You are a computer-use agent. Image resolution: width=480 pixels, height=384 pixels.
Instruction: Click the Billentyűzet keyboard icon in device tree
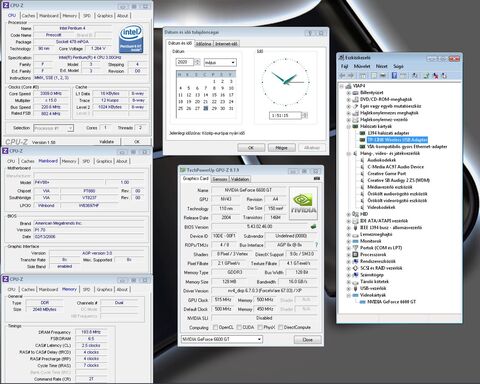(x=355, y=92)
